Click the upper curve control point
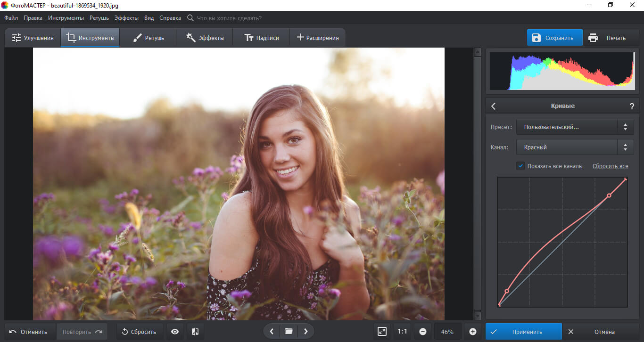 pos(609,195)
